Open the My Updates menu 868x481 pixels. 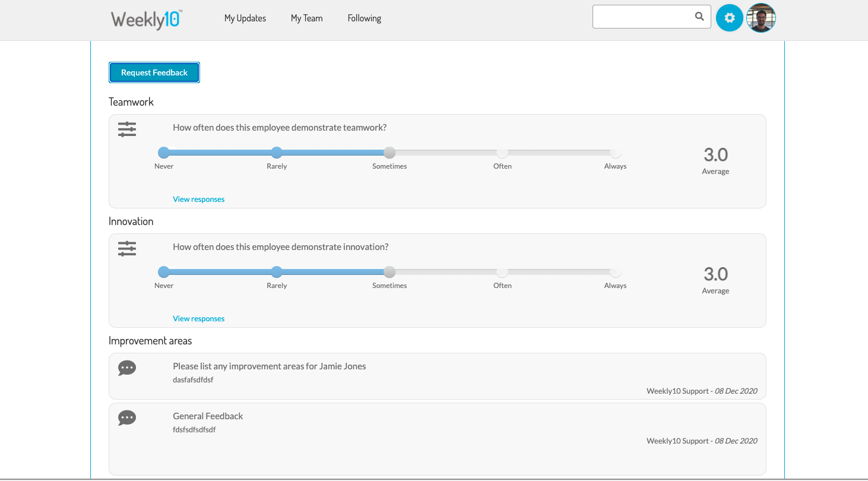[x=245, y=18]
